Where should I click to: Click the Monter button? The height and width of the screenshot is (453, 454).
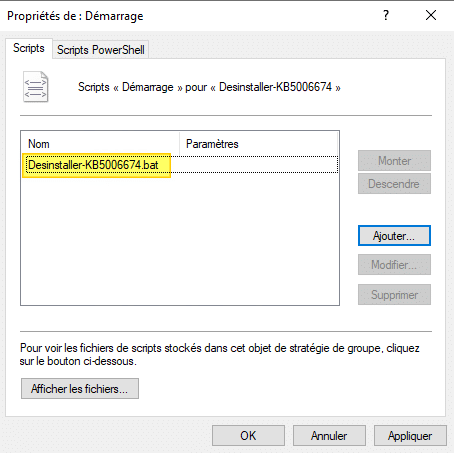point(394,161)
